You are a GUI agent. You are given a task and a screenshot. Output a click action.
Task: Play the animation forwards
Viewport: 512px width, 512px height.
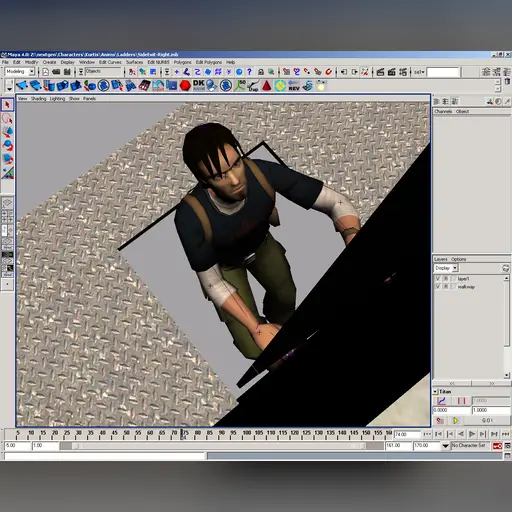coord(472,434)
